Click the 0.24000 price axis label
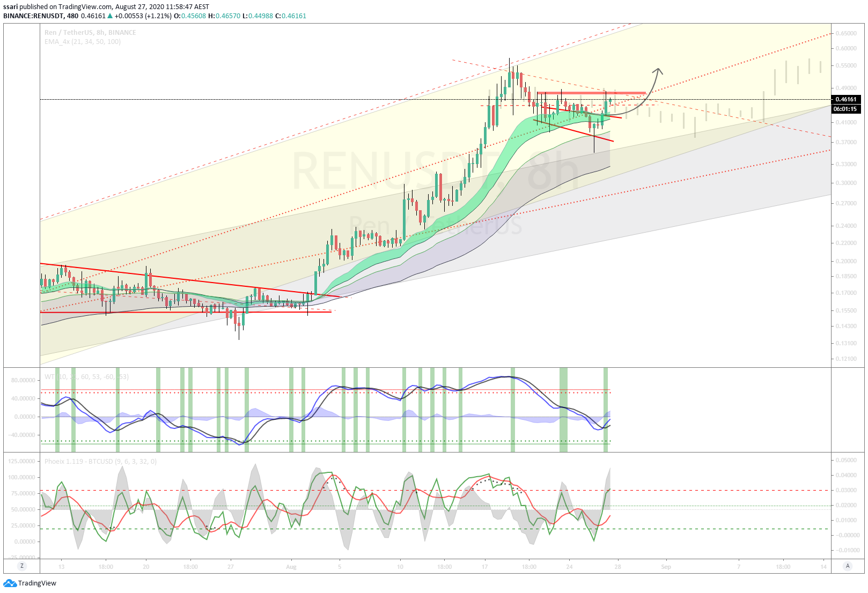Viewport: 868px width, 593px height. click(x=846, y=226)
